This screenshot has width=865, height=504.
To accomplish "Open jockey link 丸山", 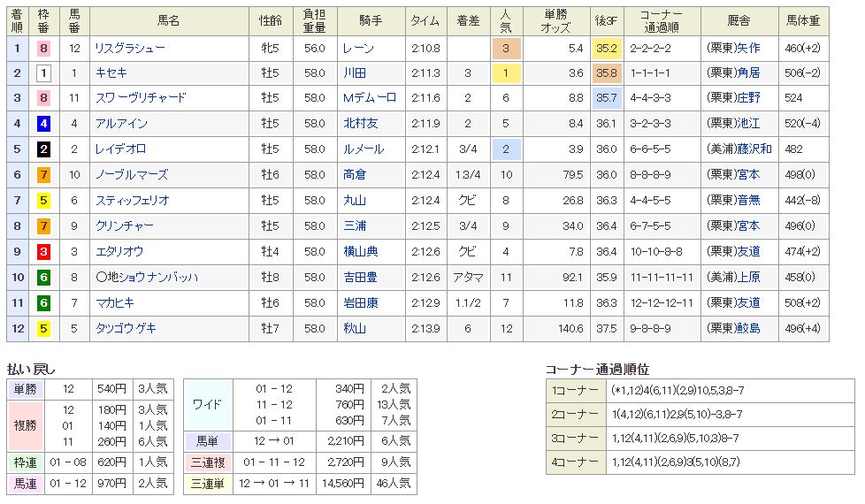I will click(x=355, y=200).
